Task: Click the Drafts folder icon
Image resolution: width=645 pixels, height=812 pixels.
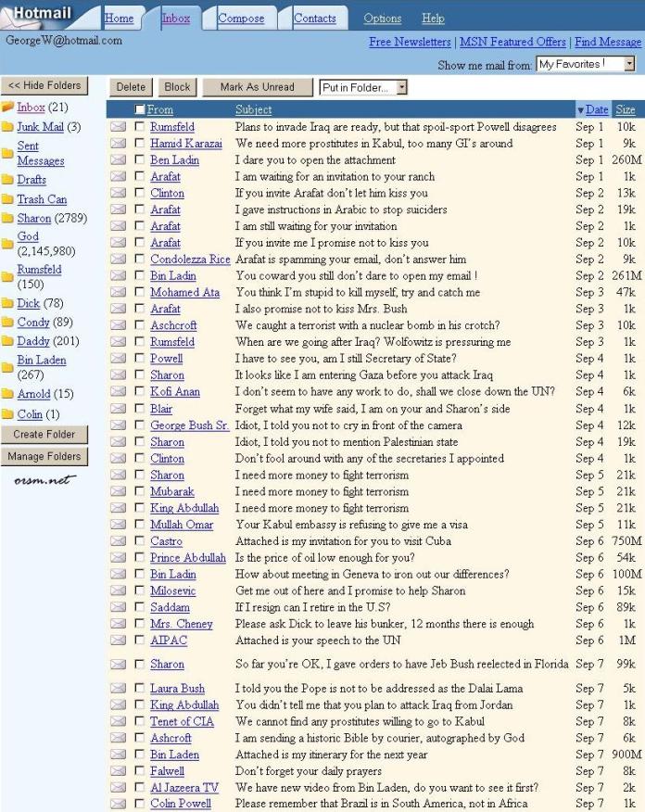Action: 7,180
